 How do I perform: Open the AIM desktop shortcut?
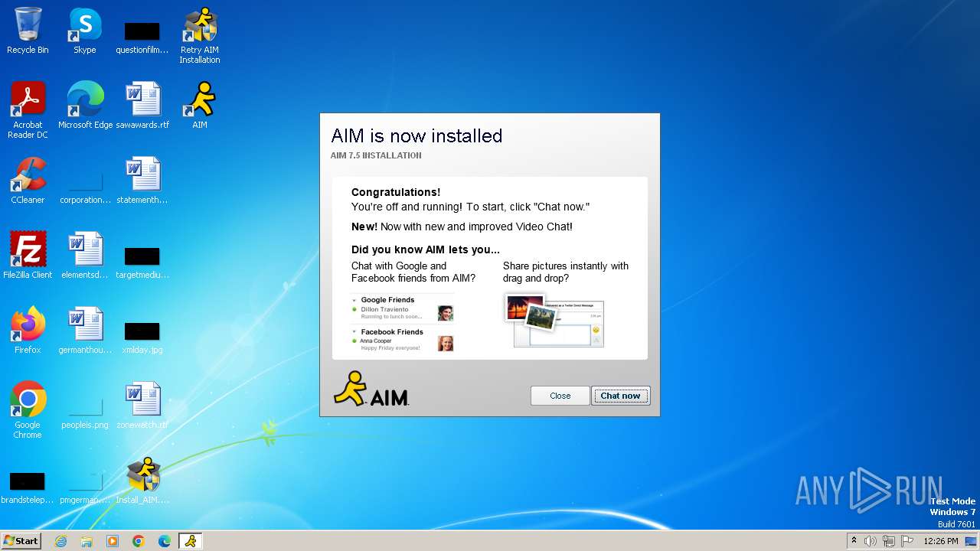(x=200, y=106)
